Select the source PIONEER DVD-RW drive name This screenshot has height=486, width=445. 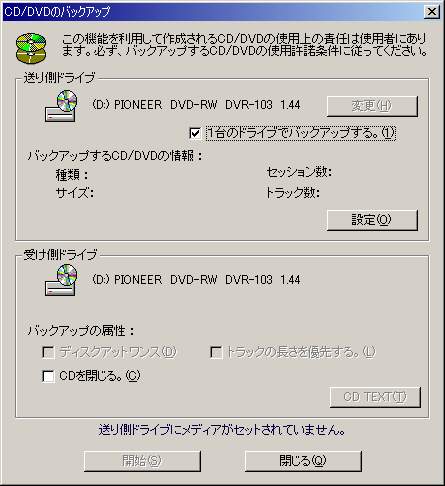(196, 105)
